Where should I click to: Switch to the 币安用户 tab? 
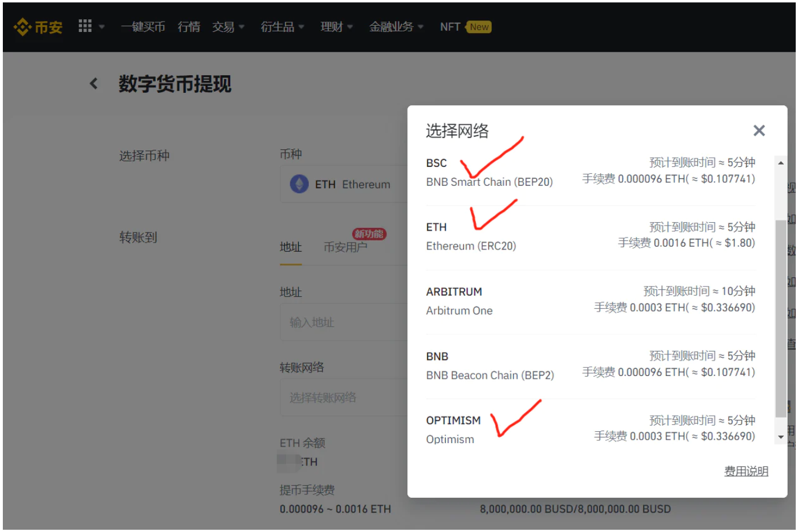pyautogui.click(x=345, y=247)
